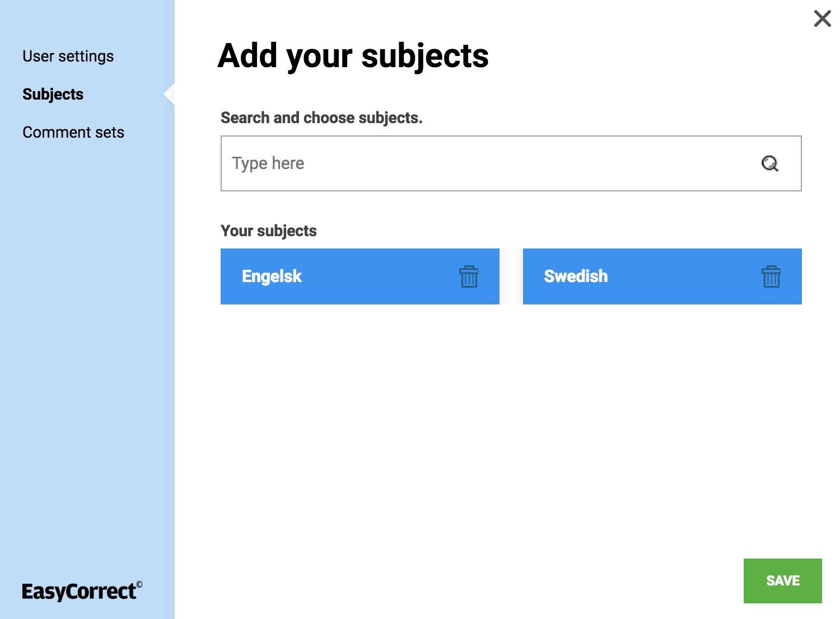This screenshot has height=619, width=840.
Task: Click the copyright symbol after EasyCorrect
Action: 139,584
